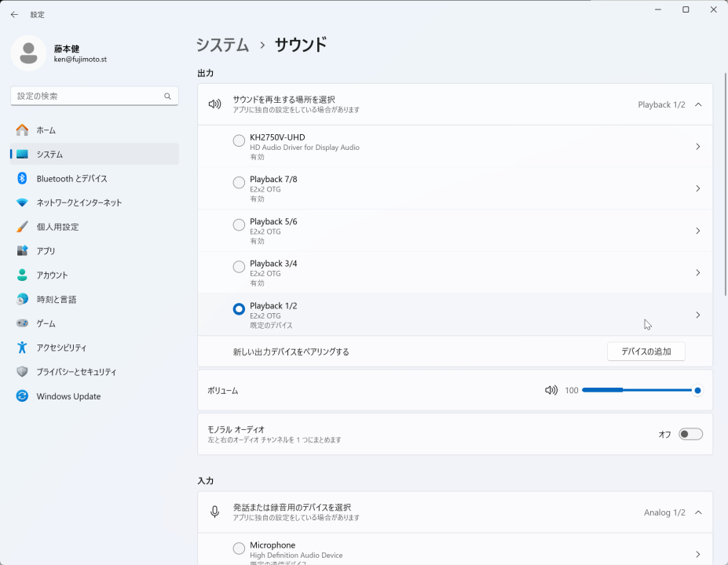Select KH2750V-UHD as output device
This screenshot has height=565, width=728.
[x=238, y=140]
